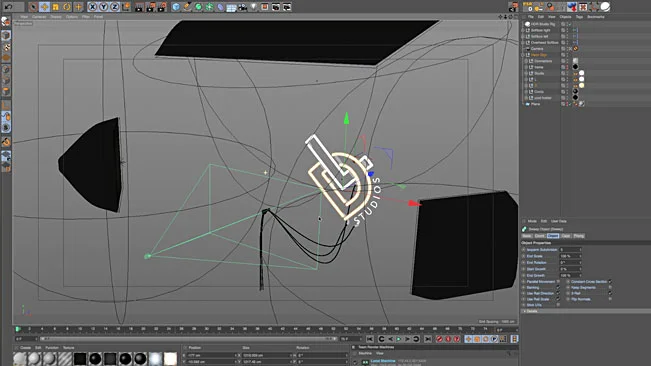Open the Deformer objects icon
Image resolution: width=651 pixels, height=366 pixels.
click(x=220, y=7)
